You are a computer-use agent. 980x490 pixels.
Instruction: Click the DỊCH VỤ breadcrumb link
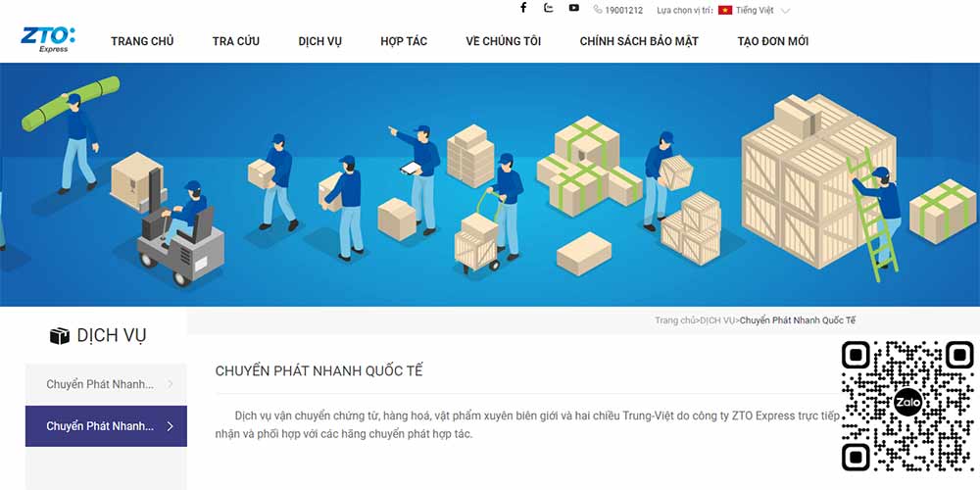717,320
